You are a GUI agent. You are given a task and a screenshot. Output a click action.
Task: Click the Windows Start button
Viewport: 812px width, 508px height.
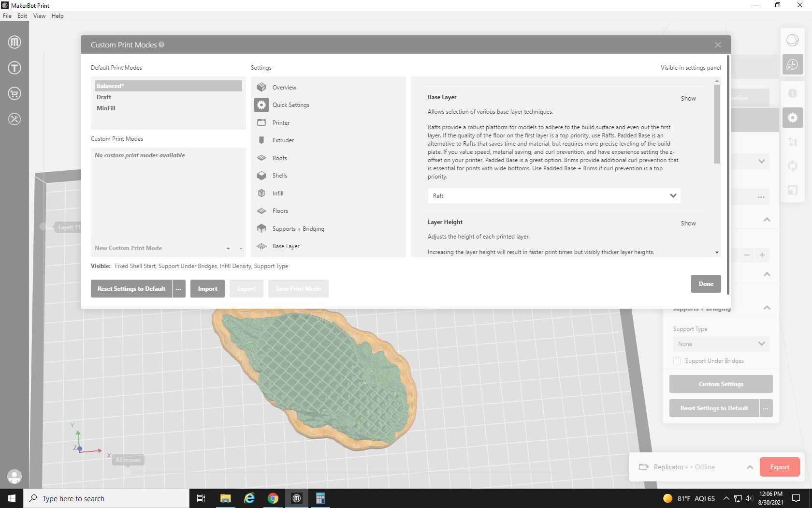point(12,498)
